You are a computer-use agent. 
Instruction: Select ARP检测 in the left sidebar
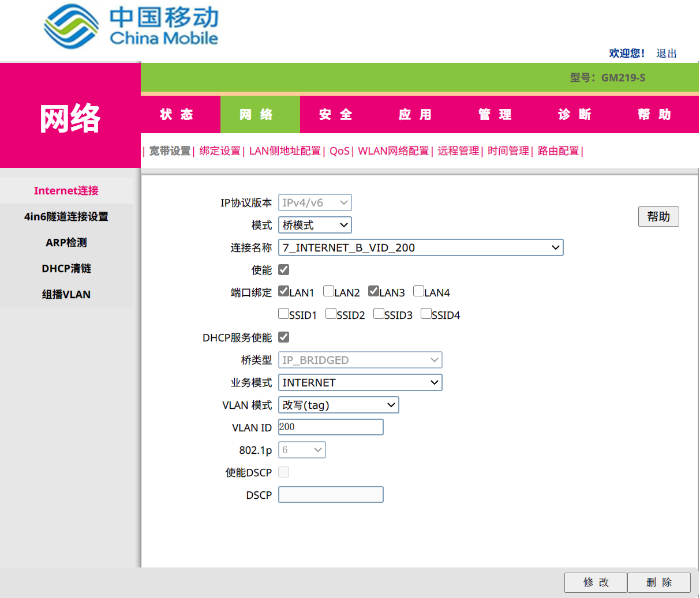(x=66, y=243)
